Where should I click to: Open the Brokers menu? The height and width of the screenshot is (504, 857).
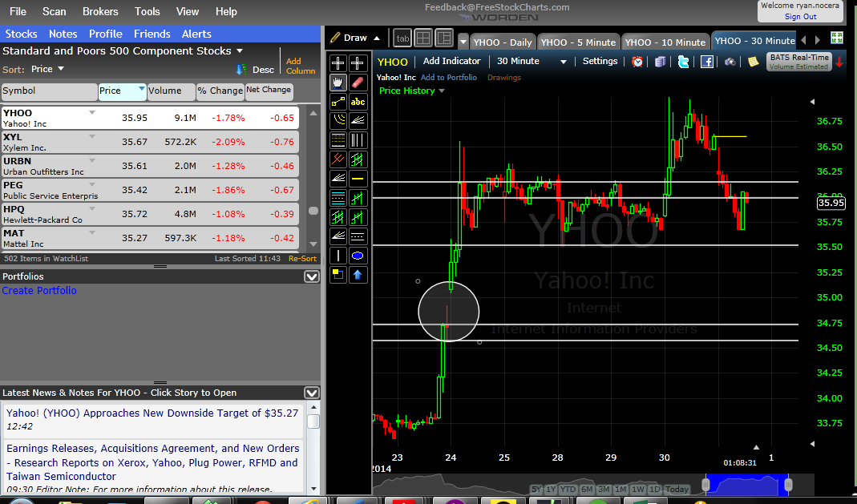point(100,11)
